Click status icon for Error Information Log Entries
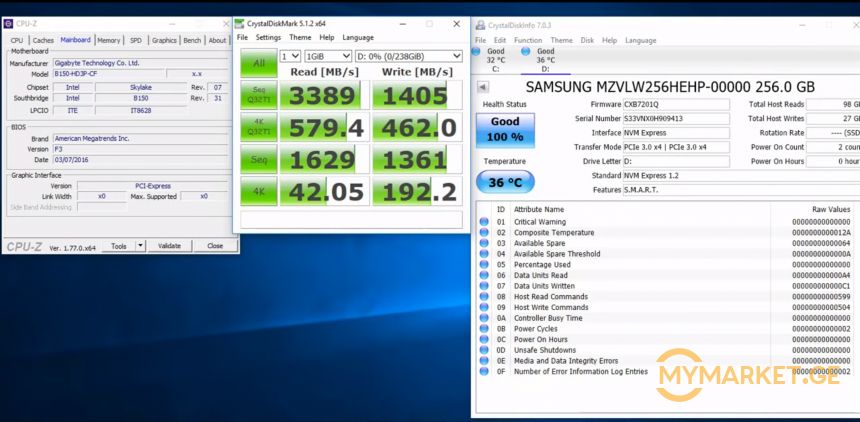 click(x=484, y=372)
